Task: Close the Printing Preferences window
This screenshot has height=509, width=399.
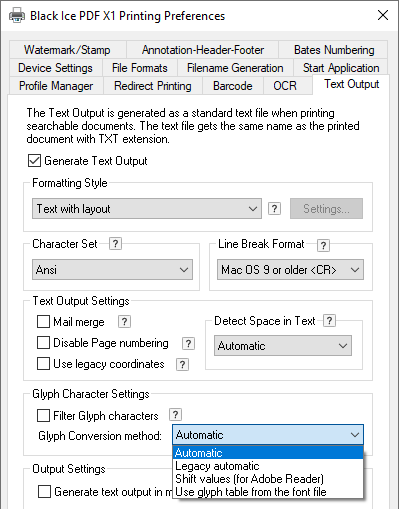Action: 383,15
